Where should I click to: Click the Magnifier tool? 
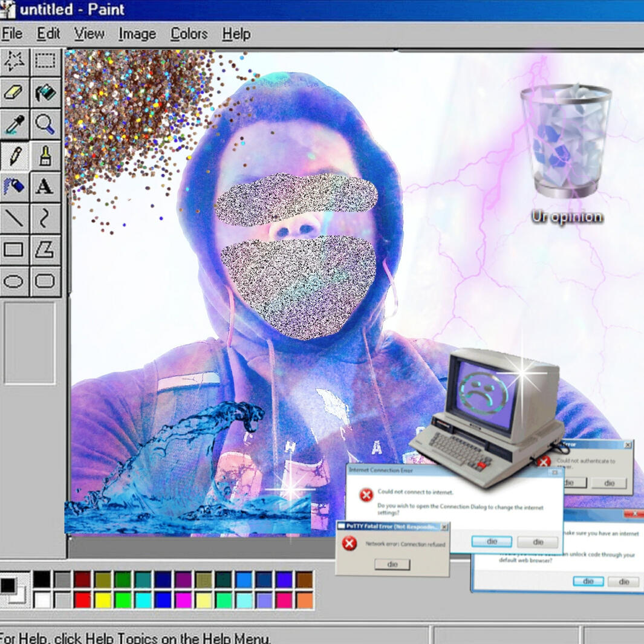(x=45, y=123)
